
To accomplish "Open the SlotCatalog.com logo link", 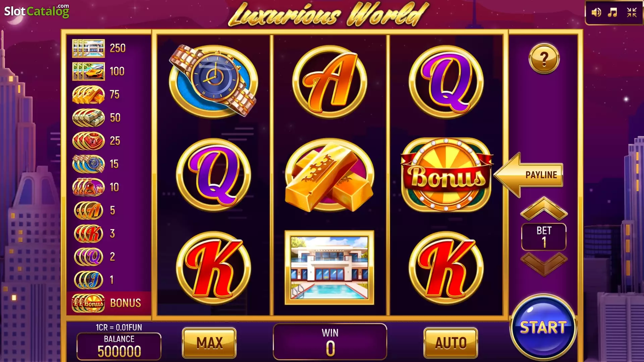I will point(37,11).
